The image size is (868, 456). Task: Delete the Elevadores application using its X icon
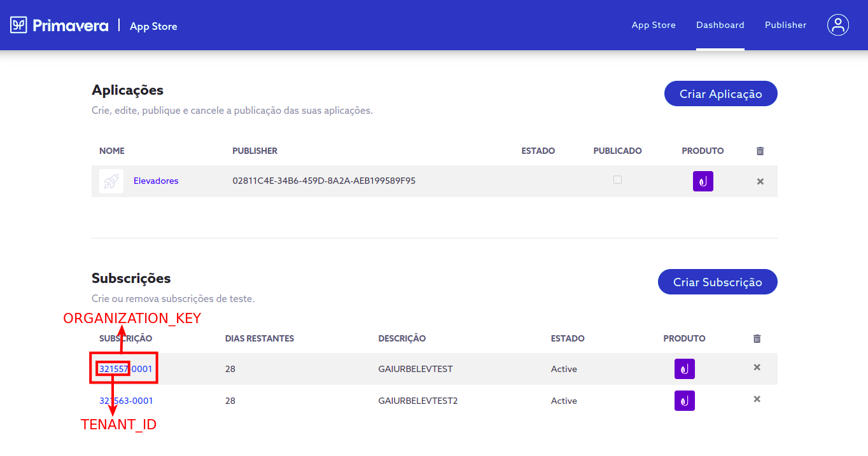[760, 181]
